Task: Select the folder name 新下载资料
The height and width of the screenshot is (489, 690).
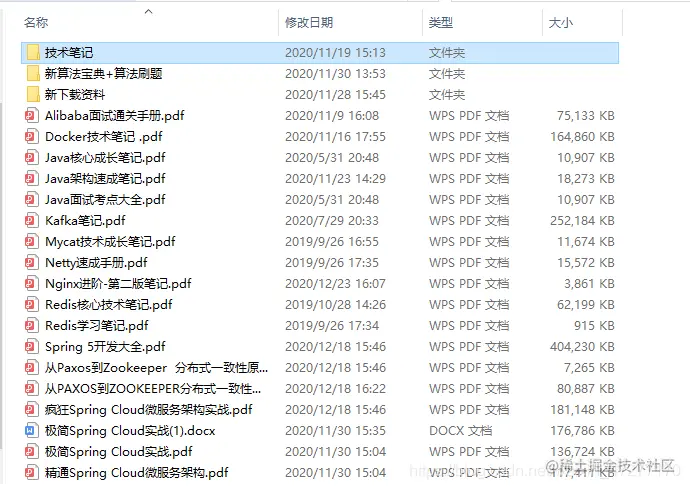Action: 75,95
